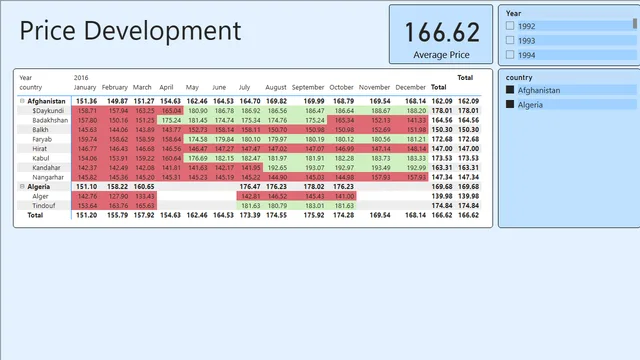Click the 1993 label in Year slicer

527,40
